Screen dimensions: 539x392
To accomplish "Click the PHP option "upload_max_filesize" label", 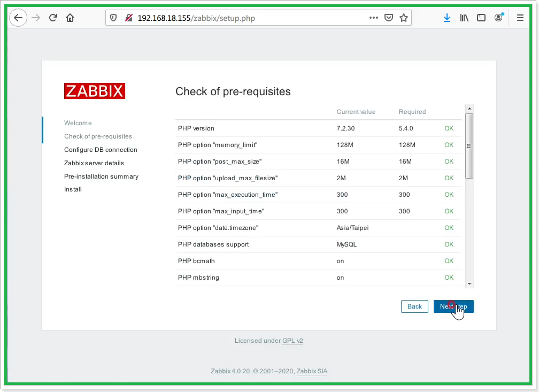I will 228,178.
